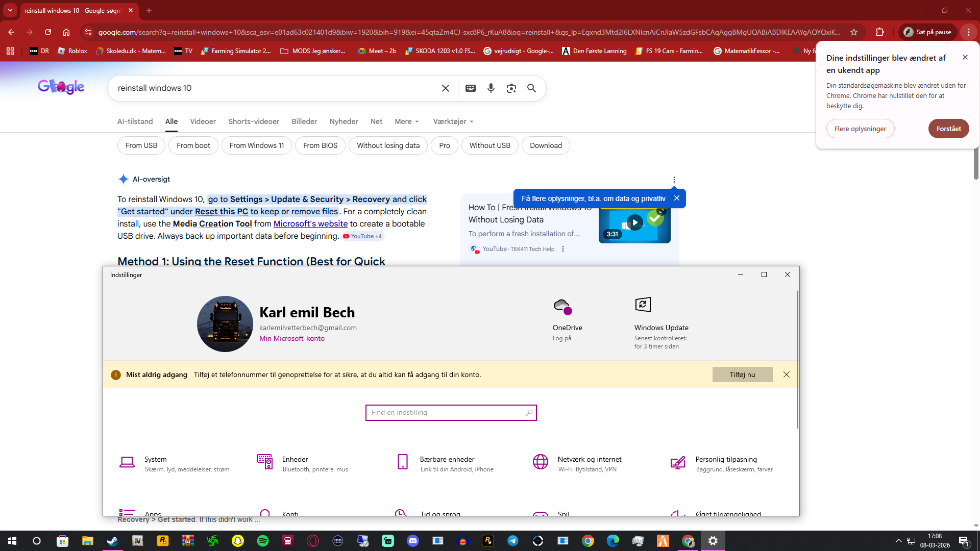Expand the Mere dropdown filter
Image resolution: width=980 pixels, height=551 pixels.
(407, 121)
